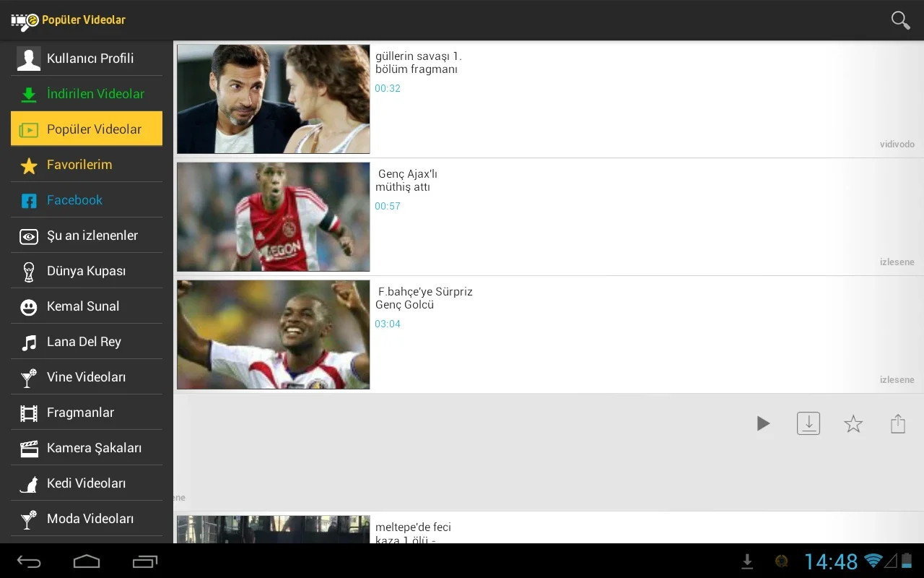Click the cat icon for Kedi Videoları
Image resolution: width=924 pixels, height=578 pixels.
coord(29,484)
